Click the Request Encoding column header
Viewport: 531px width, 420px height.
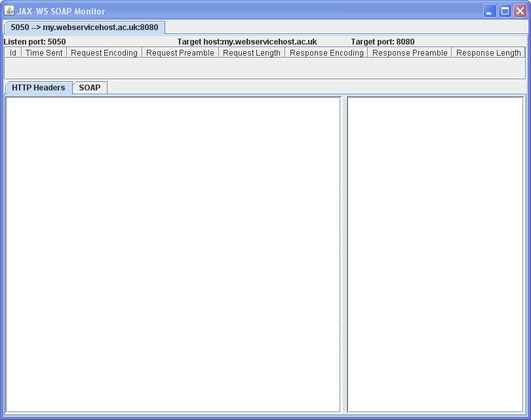[104, 53]
